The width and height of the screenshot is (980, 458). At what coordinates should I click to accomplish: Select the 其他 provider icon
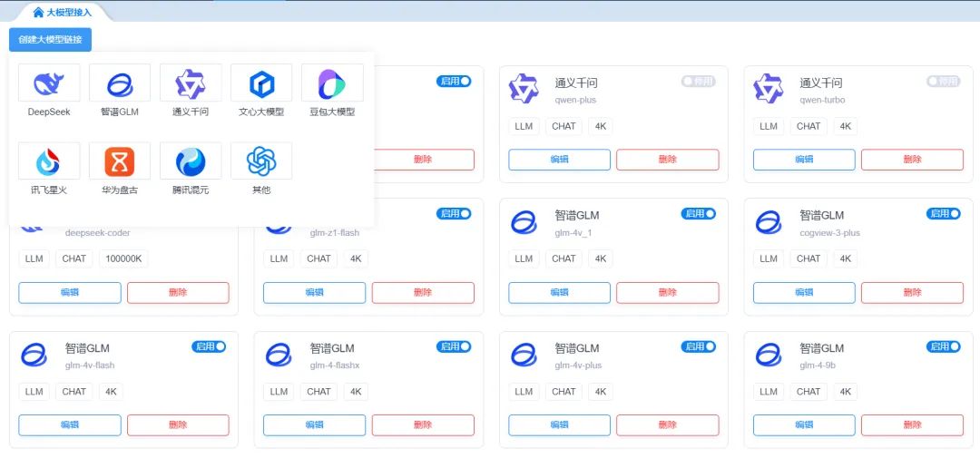point(261,161)
